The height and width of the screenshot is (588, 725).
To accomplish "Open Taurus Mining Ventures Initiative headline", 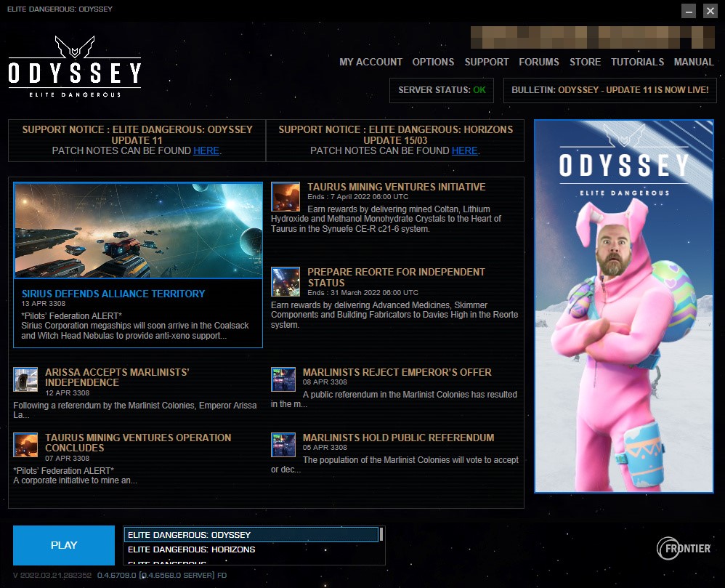I will [396, 187].
